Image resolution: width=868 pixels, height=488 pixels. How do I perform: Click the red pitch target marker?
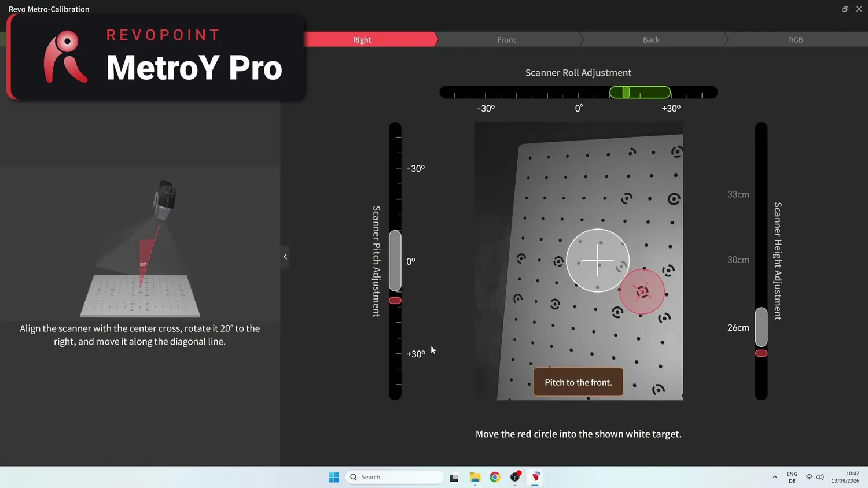[395, 301]
